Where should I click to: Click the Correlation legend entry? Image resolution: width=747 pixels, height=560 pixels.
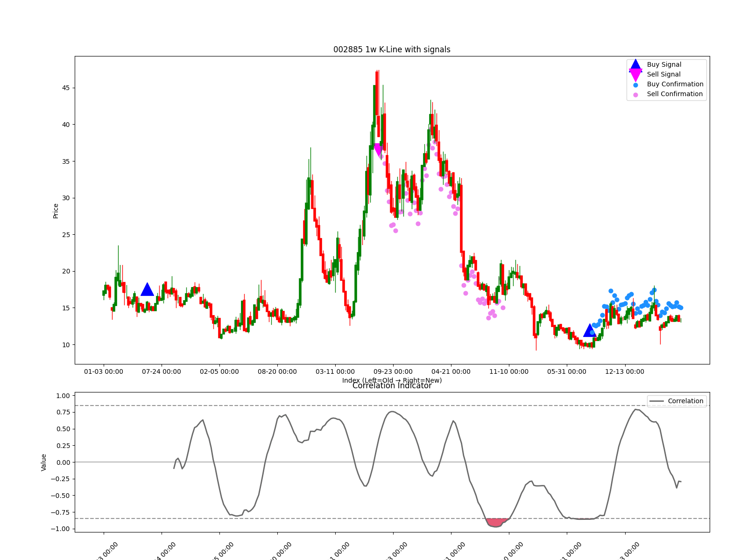(677, 401)
